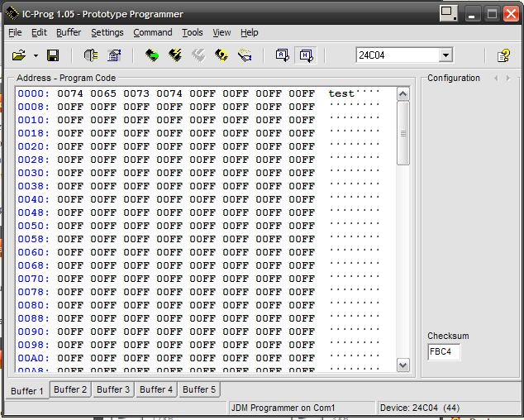Select hex value 0065 in row 0000
Viewport: 524px width, 420px height.
click(103, 93)
